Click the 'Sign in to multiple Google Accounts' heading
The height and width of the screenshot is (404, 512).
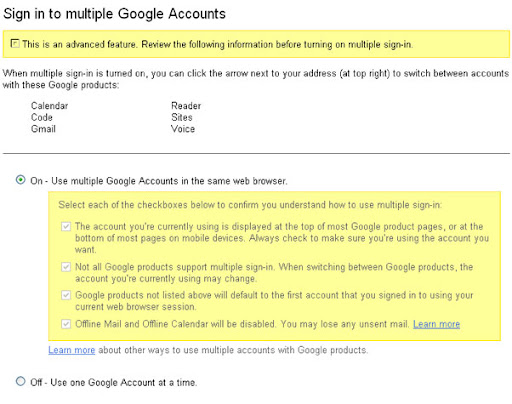click(x=114, y=14)
